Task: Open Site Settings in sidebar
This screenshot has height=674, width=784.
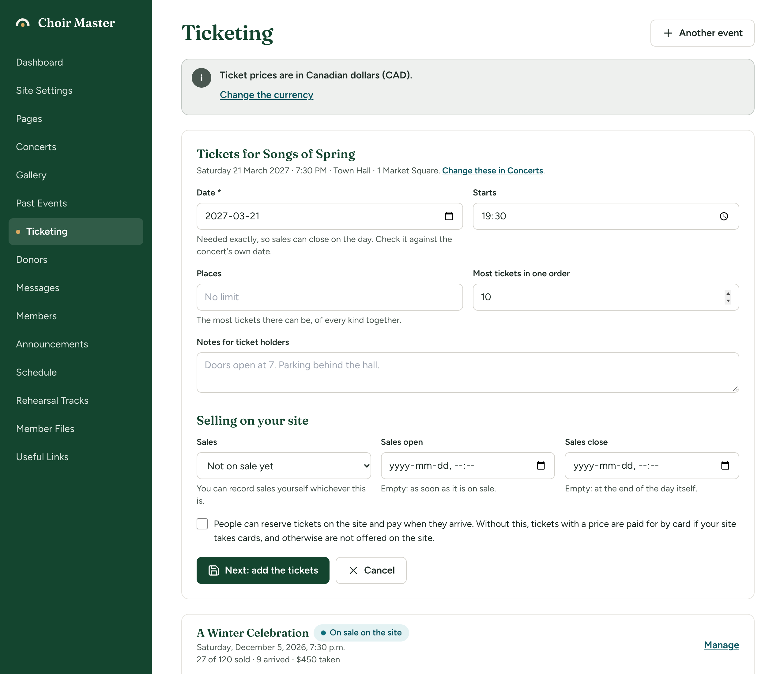Action: (x=76, y=90)
